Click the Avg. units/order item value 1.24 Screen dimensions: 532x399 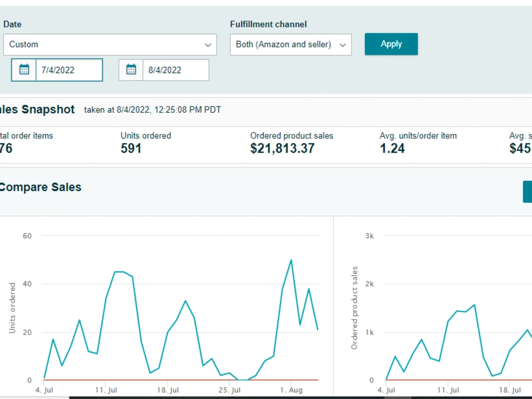(x=392, y=148)
